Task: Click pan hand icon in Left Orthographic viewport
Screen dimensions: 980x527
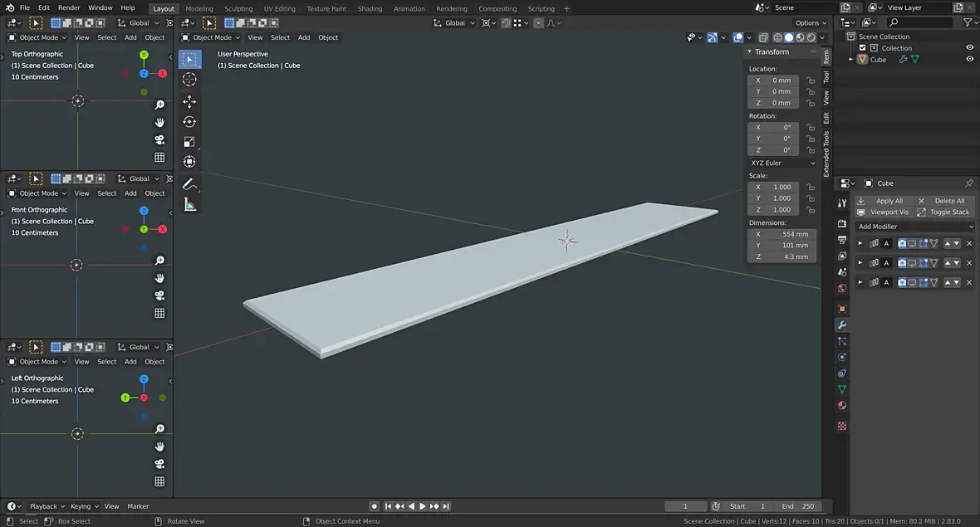Action: (160, 446)
